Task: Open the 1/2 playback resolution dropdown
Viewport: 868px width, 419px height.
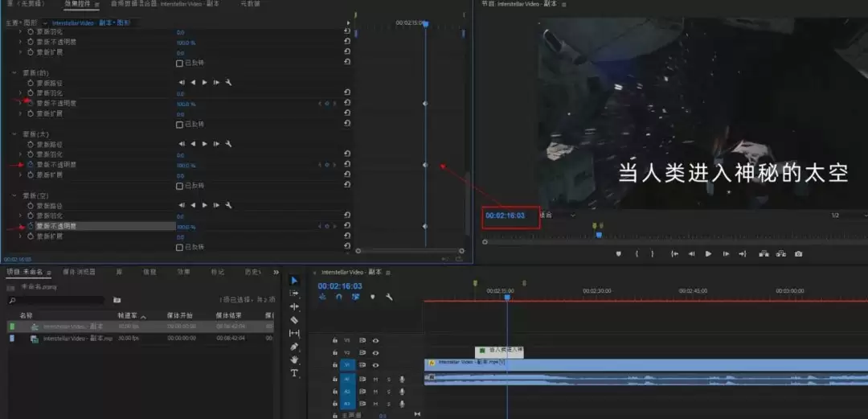Action: coord(850,215)
